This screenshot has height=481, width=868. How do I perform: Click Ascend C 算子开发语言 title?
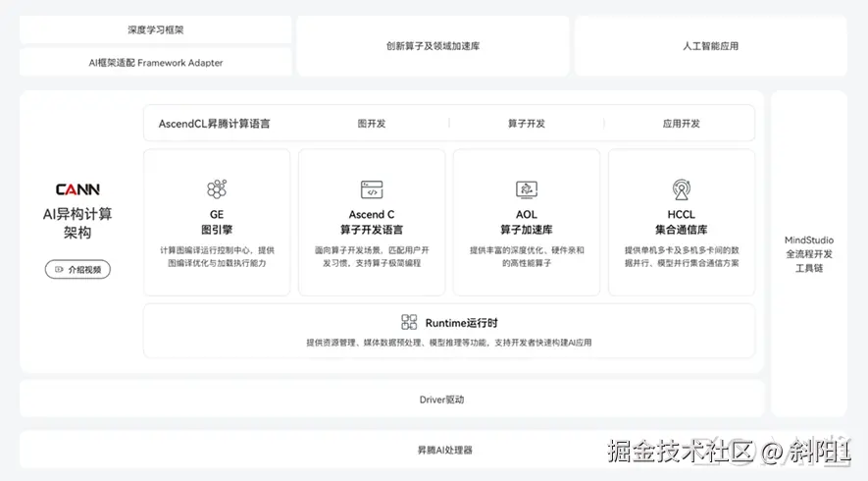click(x=372, y=222)
